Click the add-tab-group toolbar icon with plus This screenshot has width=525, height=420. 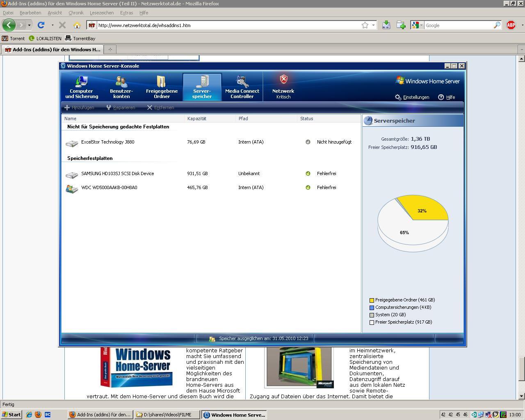(401, 25)
